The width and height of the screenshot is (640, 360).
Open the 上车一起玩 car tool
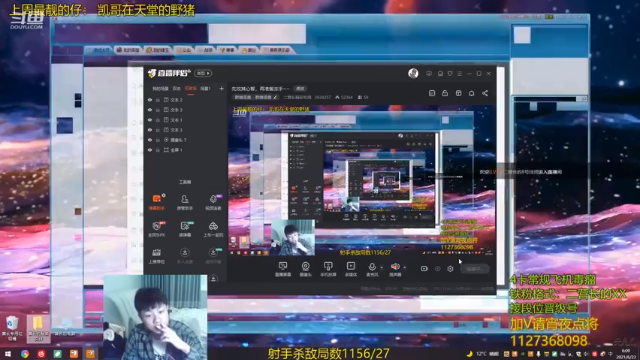click(213, 229)
